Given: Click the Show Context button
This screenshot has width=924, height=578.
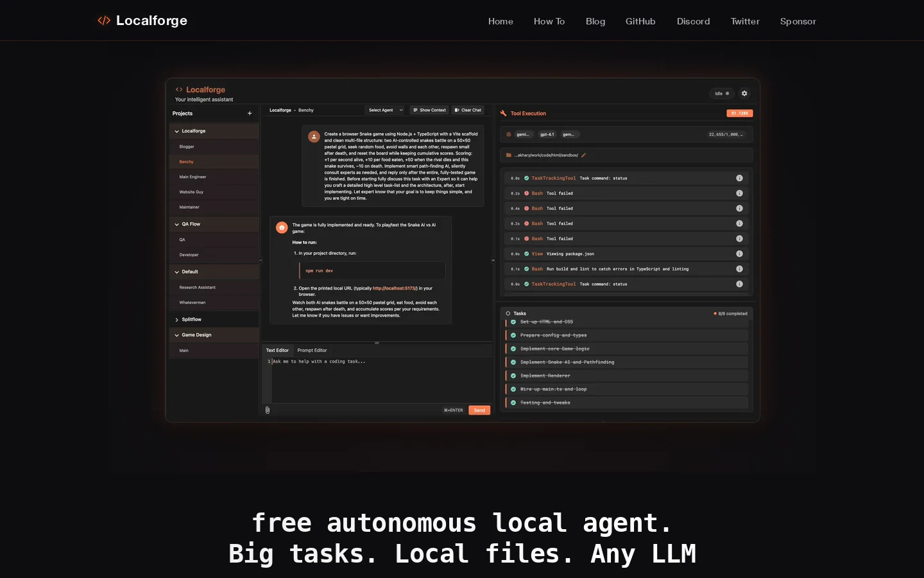Looking at the screenshot, I should tap(429, 110).
